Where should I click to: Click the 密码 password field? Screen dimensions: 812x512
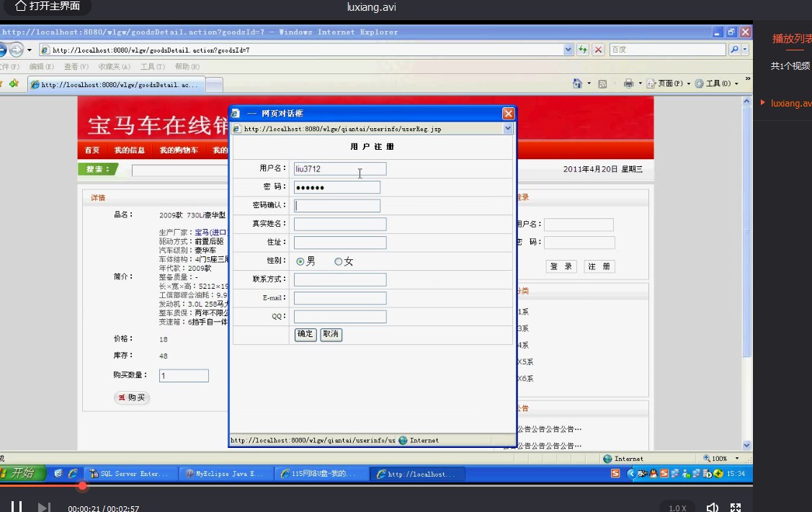(336, 187)
